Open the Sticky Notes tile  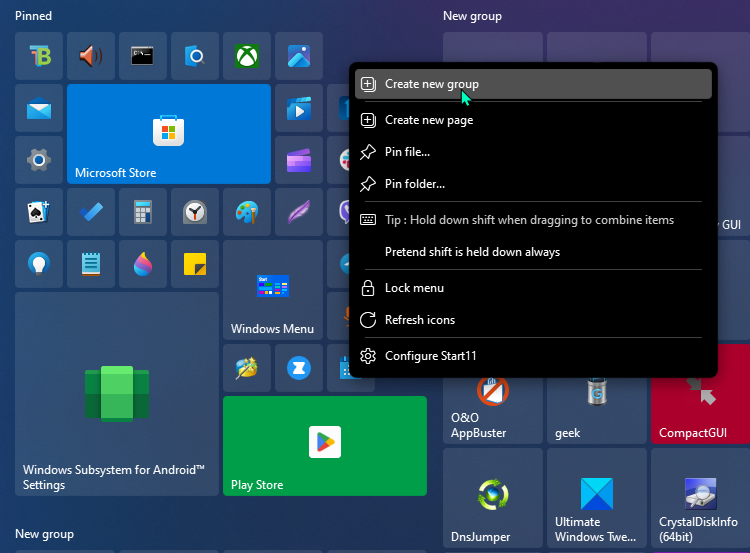coord(195,264)
